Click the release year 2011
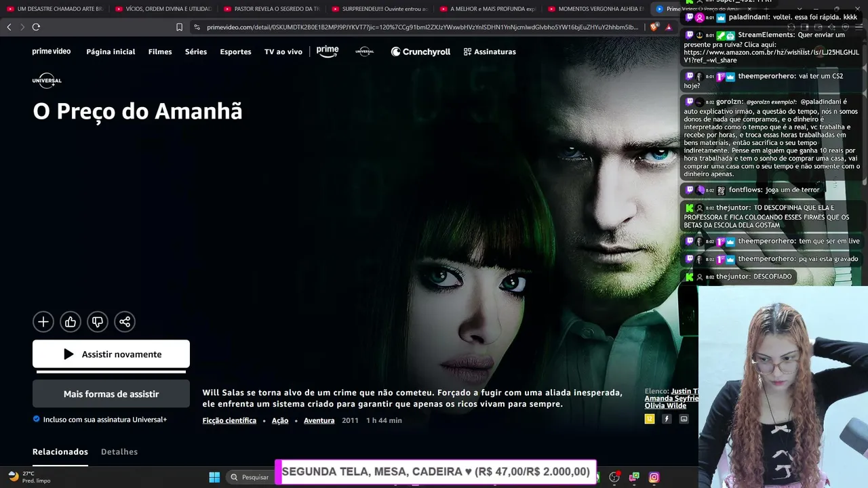 click(x=350, y=420)
